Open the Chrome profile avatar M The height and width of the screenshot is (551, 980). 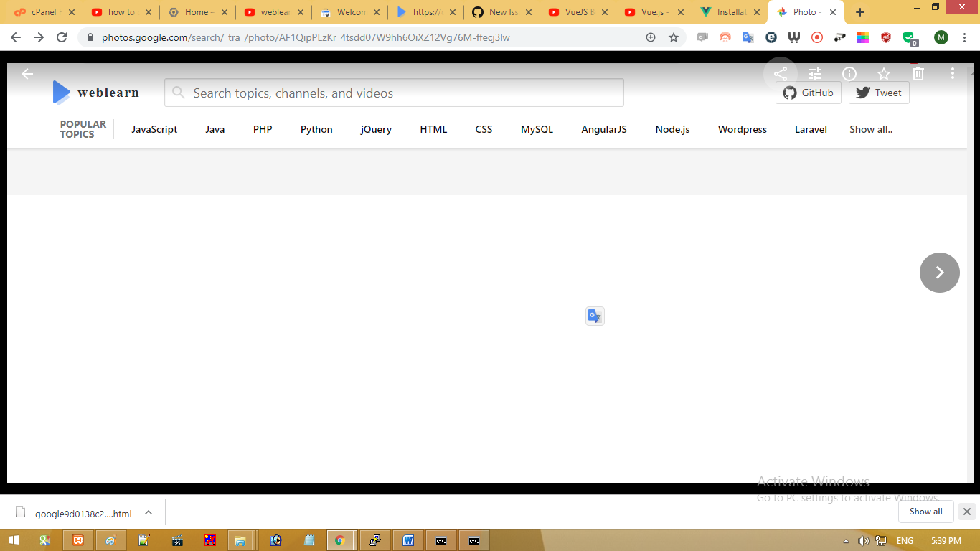941,37
